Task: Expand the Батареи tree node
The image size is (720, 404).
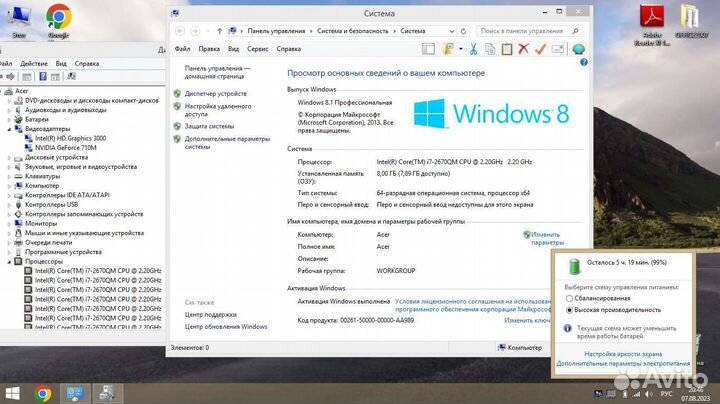Action: click(9, 119)
